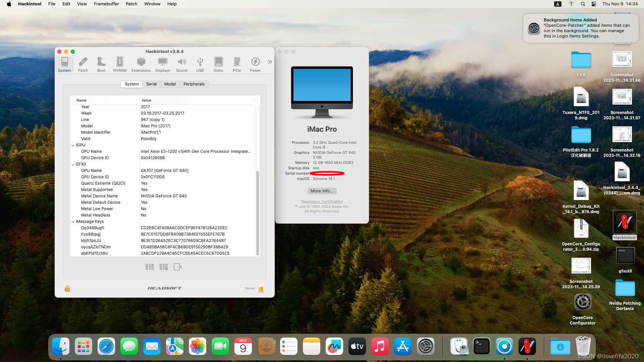Collapse the iMessage Keys group
The height and width of the screenshot is (362, 644).
click(73, 222)
